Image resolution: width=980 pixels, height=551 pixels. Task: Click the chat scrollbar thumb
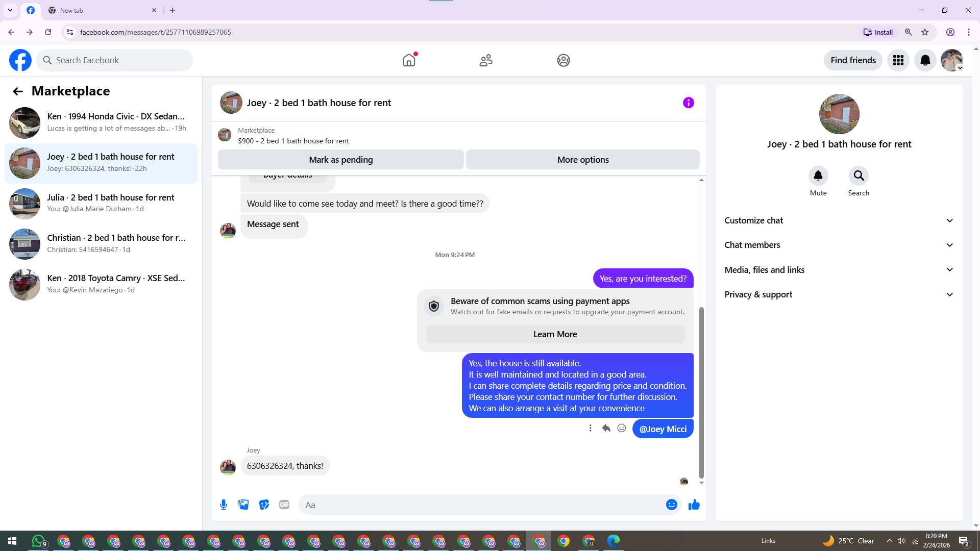pos(701,392)
